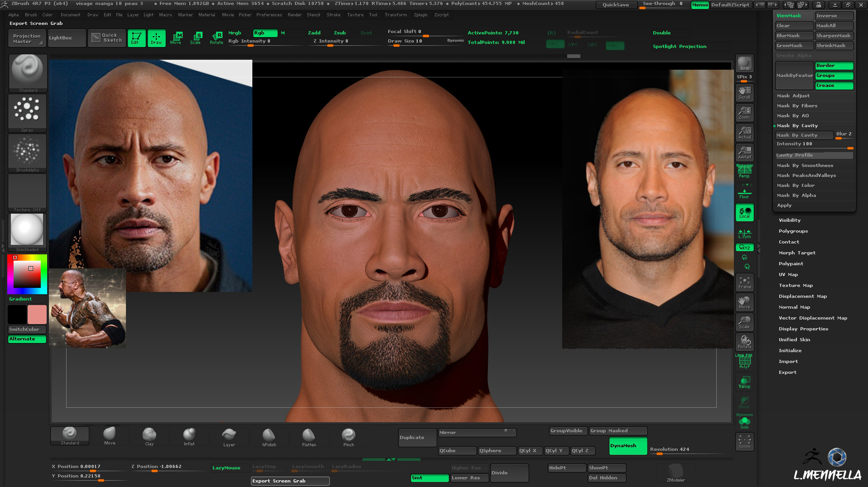
Task: Toggle Zadd sculpt mode
Action: (314, 33)
